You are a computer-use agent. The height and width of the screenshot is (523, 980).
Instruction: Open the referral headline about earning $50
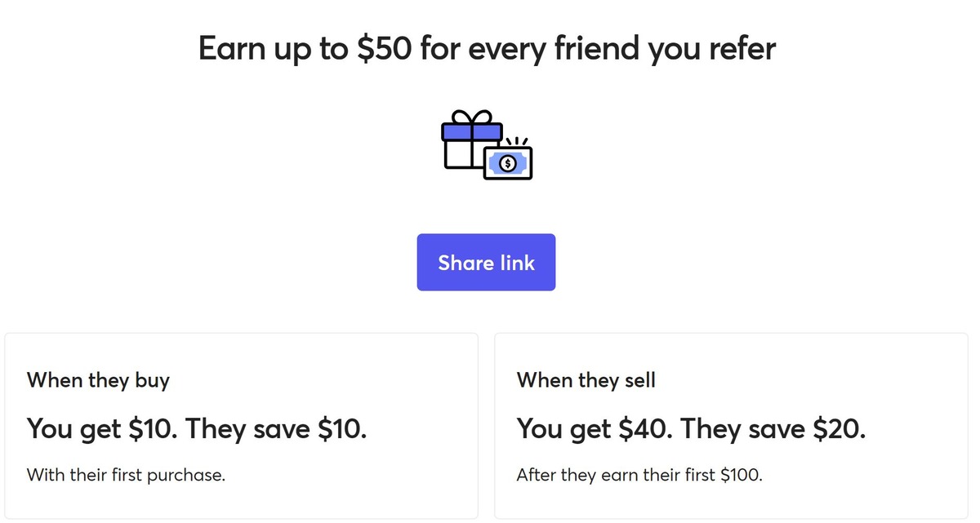(486, 48)
